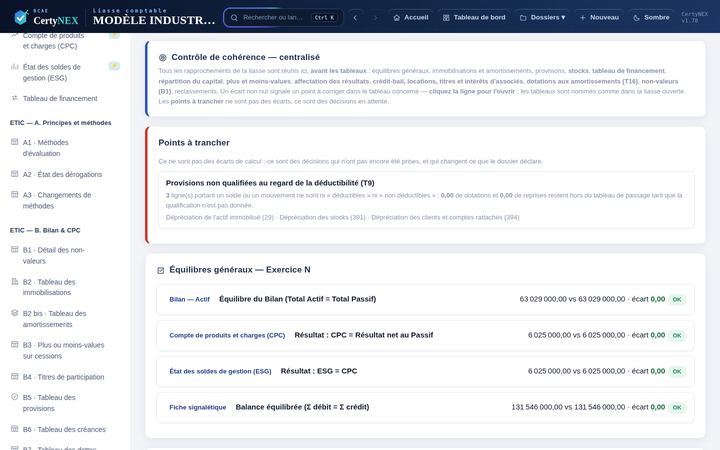The image size is (720, 450).
Task: Click the bar chart icon beside État des soldes de gestion
Action: 15,67
